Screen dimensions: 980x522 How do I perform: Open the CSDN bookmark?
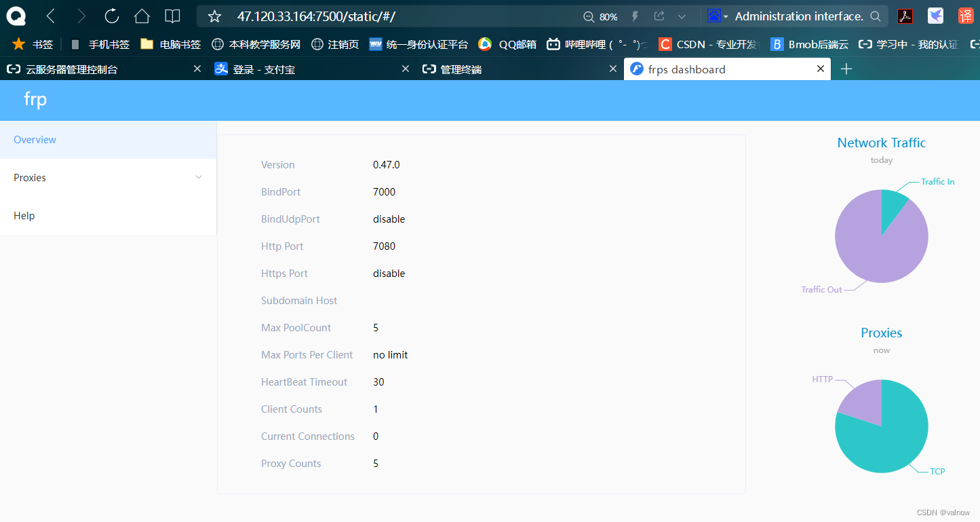coord(709,44)
